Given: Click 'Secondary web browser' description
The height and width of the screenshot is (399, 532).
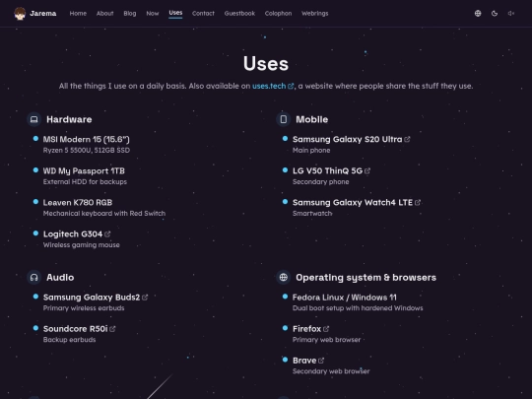Looking at the screenshot, I should [331, 371].
